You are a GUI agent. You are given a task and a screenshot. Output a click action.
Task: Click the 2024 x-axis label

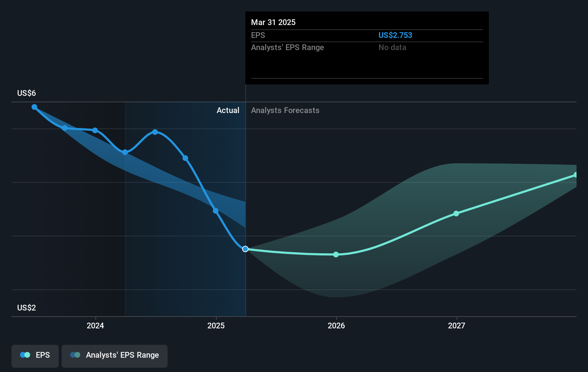(95, 325)
